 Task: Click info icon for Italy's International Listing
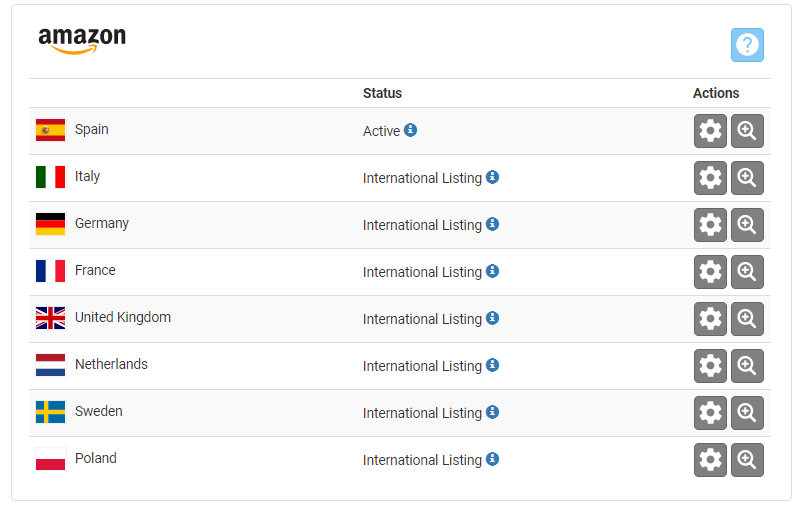tap(492, 177)
